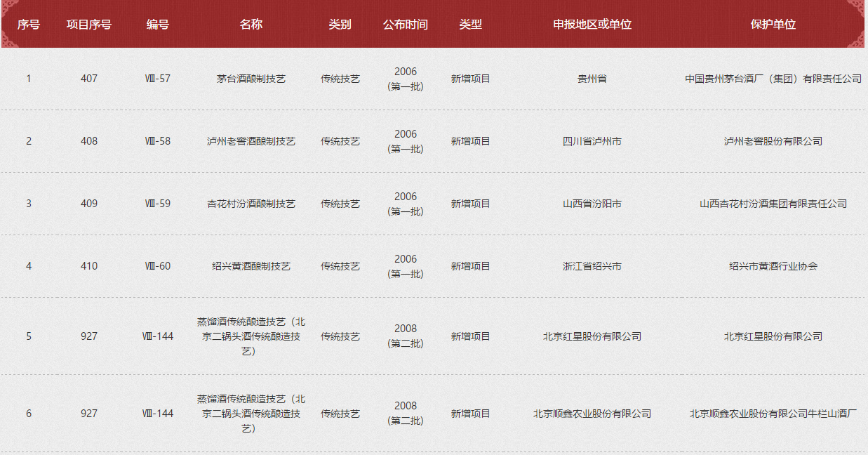Screen dimensions: 868x455
Task: Click the 编号 column header
Action: [x=158, y=24]
